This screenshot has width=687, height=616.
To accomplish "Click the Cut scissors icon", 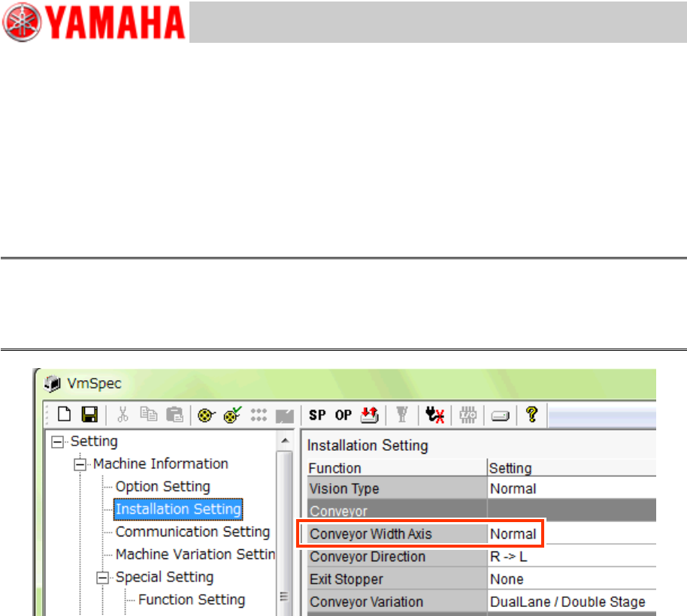I will pos(123,414).
